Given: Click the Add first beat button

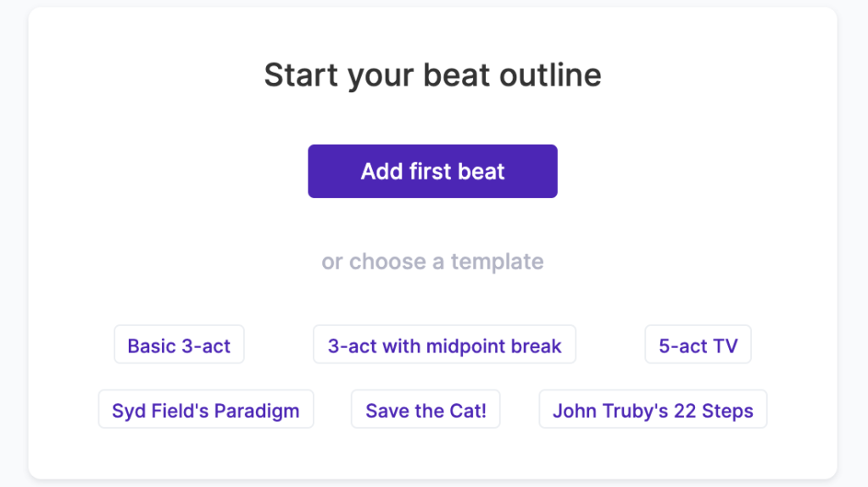Looking at the screenshot, I should [432, 171].
